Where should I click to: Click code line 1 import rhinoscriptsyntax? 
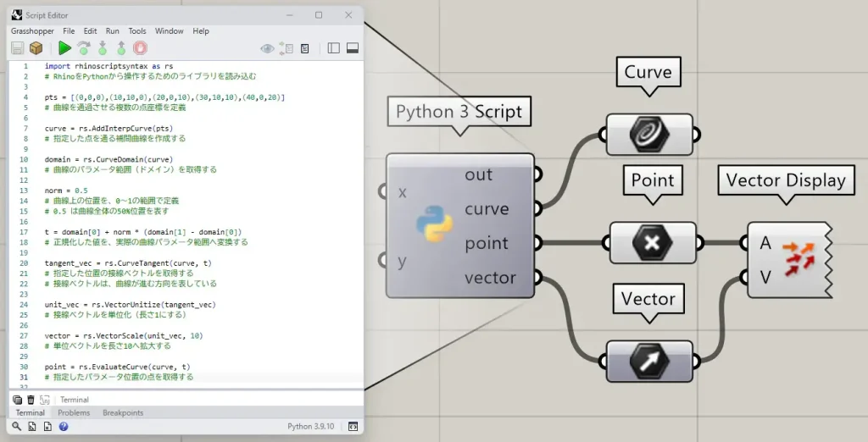(x=109, y=66)
